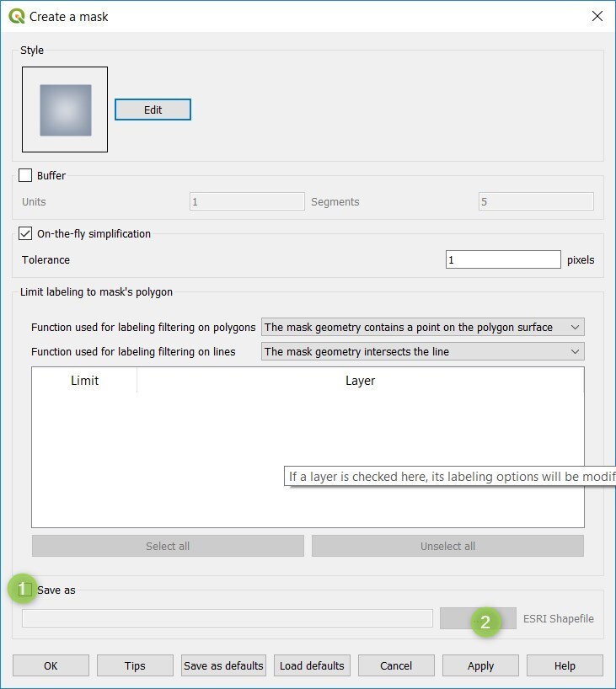Image resolution: width=616 pixels, height=689 pixels.
Task: Disable On-the-fly simplification checkbox
Action: 25,234
